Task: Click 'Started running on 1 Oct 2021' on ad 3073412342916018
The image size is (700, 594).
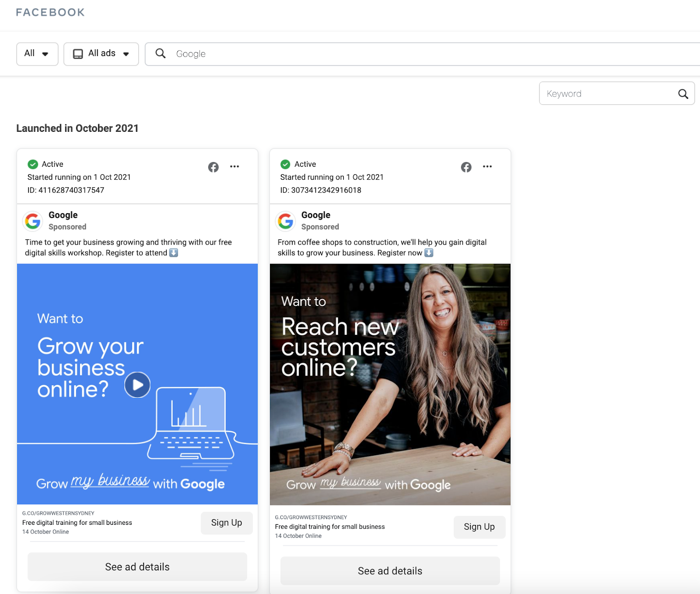Action: pyautogui.click(x=332, y=177)
